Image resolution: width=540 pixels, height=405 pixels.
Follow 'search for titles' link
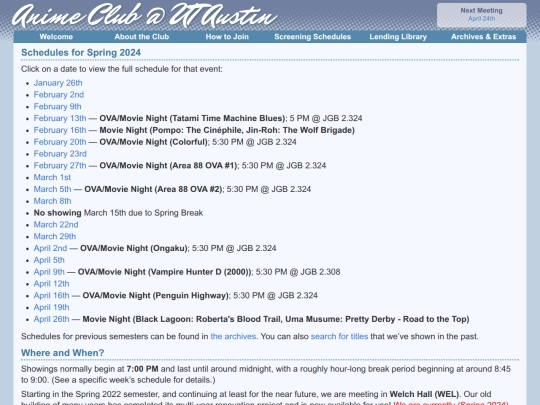click(x=339, y=336)
